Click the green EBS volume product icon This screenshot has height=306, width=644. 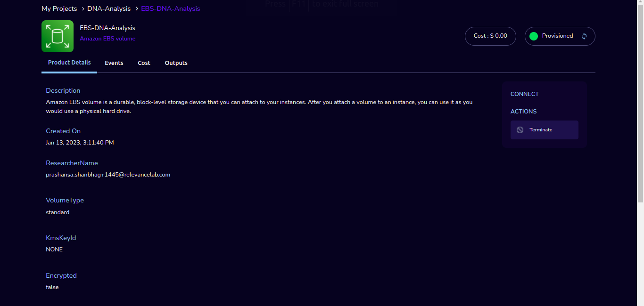58,36
